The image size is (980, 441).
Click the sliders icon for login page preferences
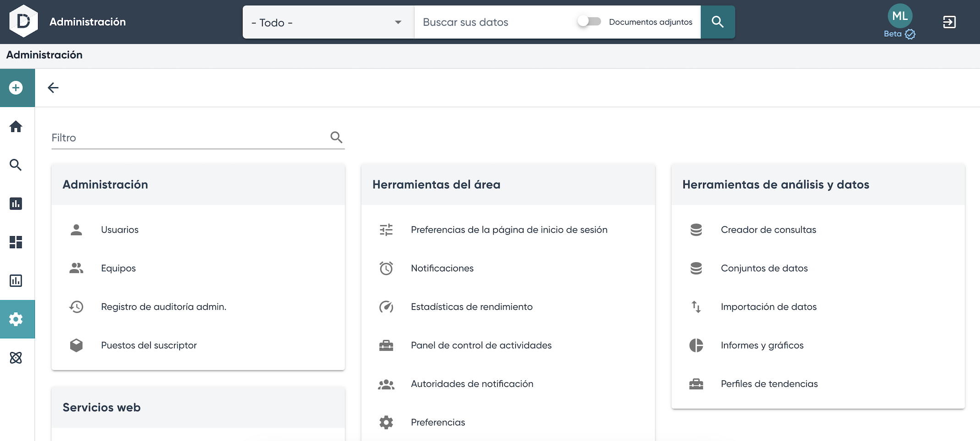click(386, 230)
